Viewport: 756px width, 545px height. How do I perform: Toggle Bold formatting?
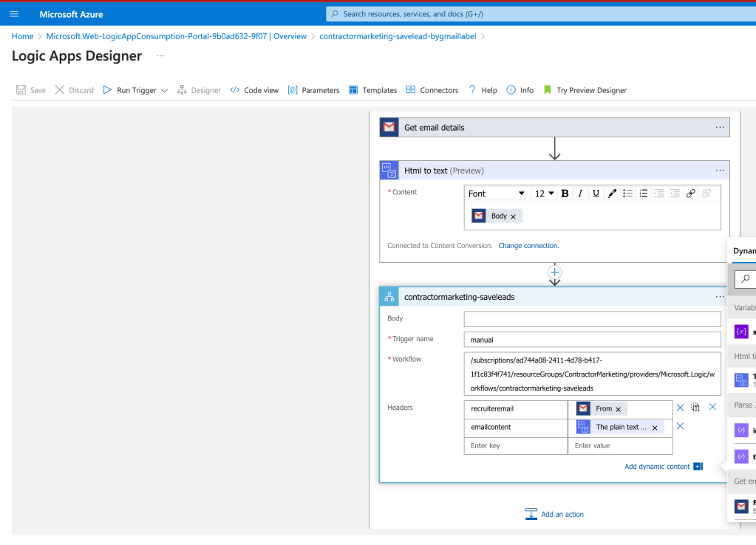tap(565, 193)
